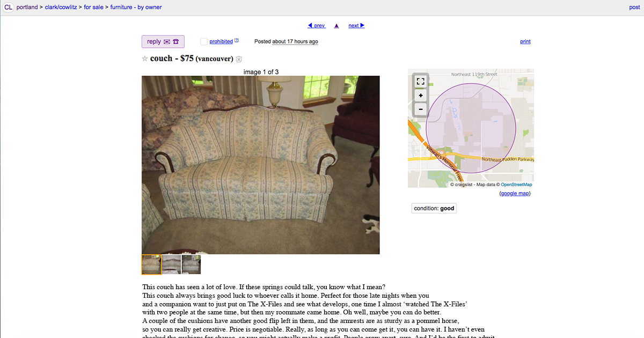Select the second couch thumbnail image
Viewport: 644px width, 338px height.
[x=171, y=264]
